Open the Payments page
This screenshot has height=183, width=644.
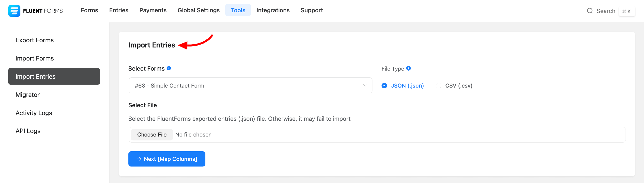pos(153,10)
